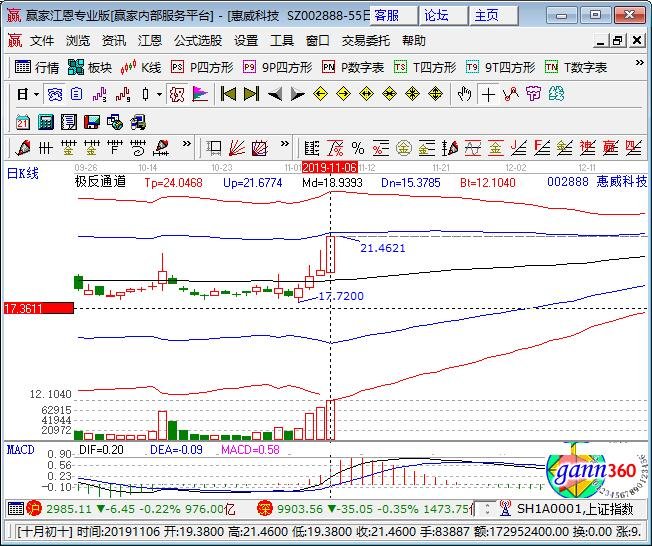
Task: Open the 设置 menu
Action: click(x=246, y=41)
